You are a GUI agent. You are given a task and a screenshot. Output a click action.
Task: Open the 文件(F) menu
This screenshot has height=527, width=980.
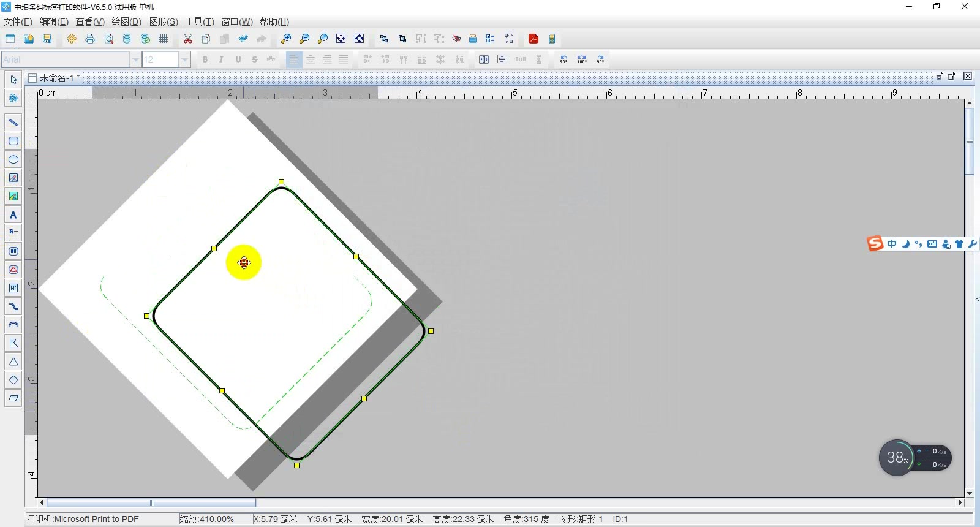coord(18,21)
